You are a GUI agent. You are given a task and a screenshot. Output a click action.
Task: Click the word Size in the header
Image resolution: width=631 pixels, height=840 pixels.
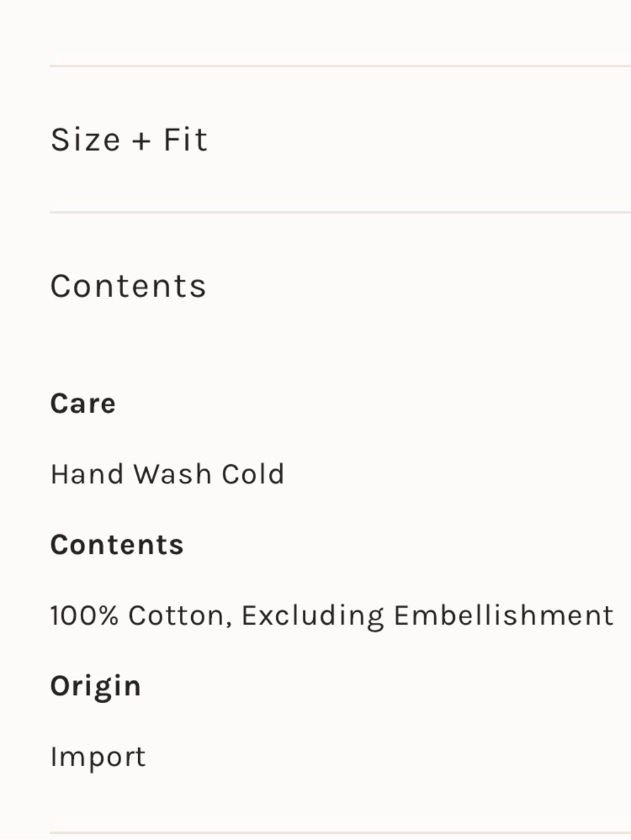tap(85, 139)
